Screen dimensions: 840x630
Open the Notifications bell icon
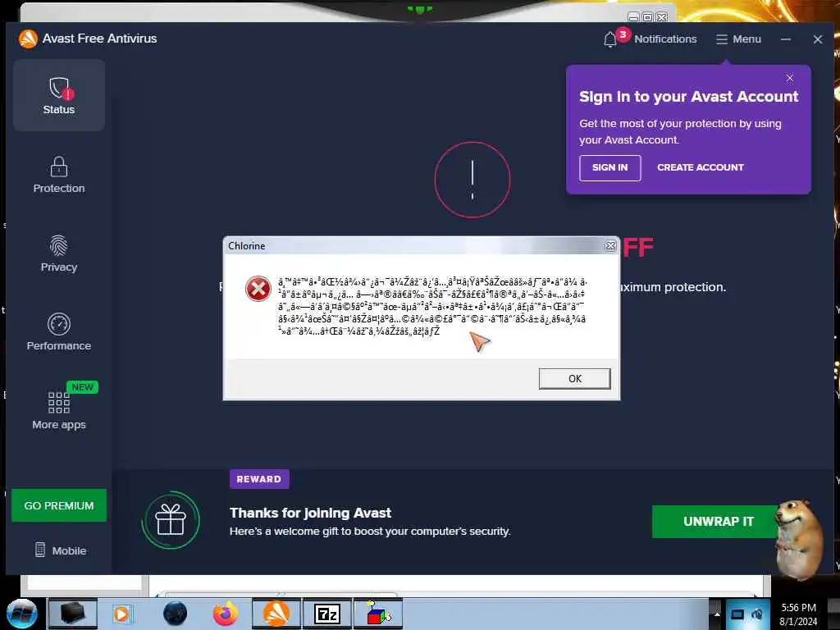coord(610,39)
